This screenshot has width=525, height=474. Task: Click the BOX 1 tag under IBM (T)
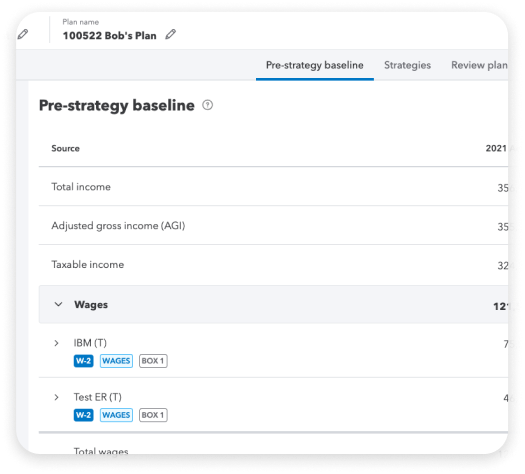coord(153,361)
